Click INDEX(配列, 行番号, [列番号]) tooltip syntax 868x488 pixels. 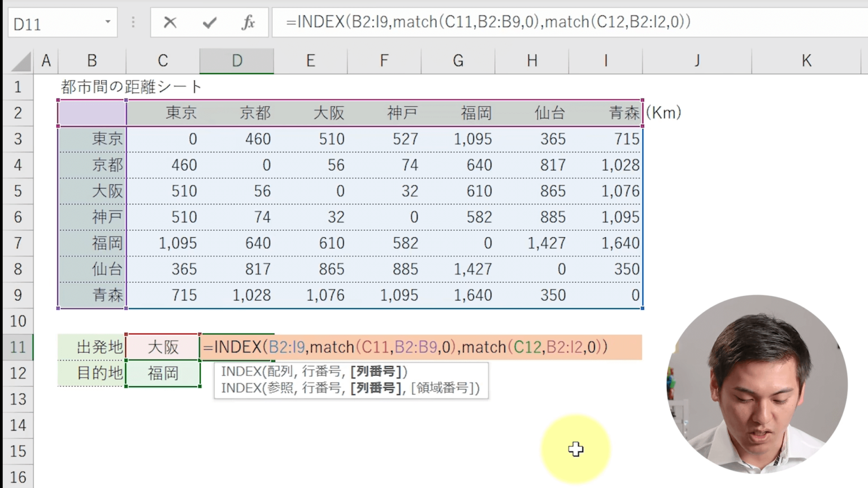tap(314, 372)
